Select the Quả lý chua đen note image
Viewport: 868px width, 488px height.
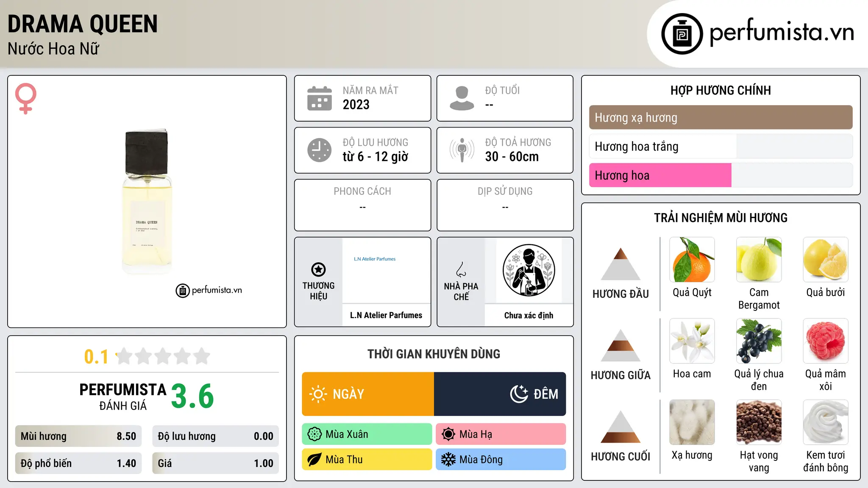point(759,341)
